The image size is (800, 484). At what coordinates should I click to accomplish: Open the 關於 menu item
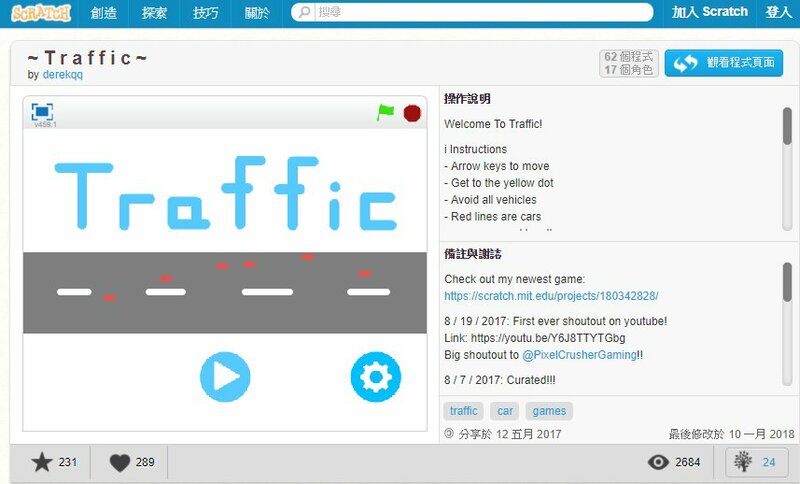257,13
